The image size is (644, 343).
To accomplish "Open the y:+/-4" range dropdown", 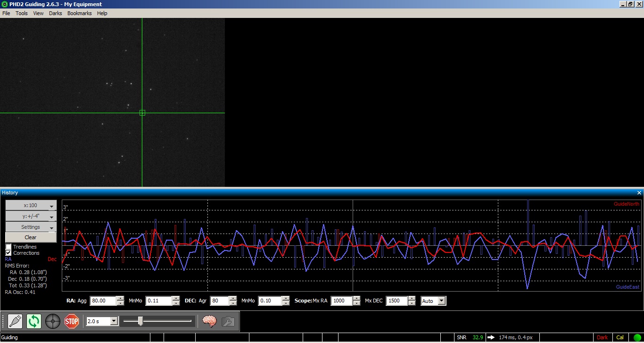I will click(x=31, y=217).
